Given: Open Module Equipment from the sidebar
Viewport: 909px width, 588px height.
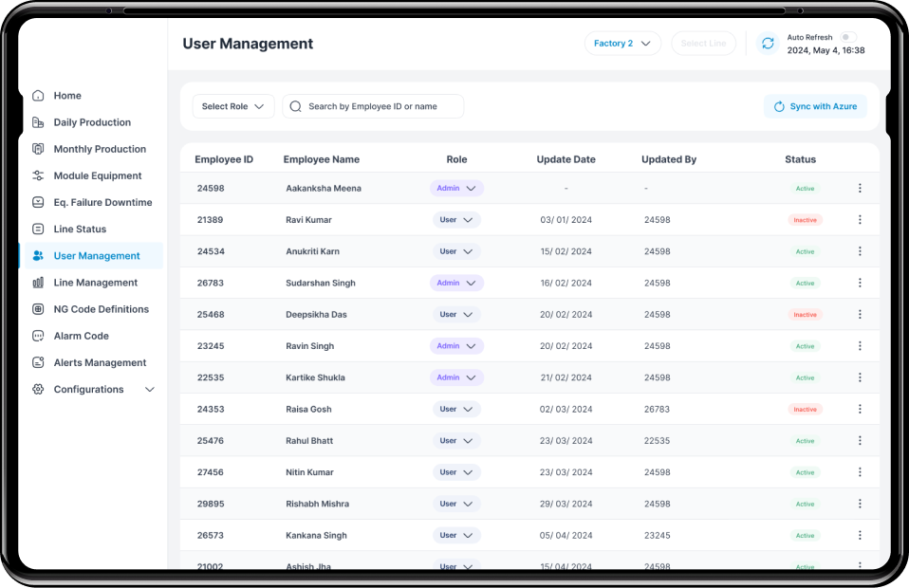Looking at the screenshot, I should [39, 175].
